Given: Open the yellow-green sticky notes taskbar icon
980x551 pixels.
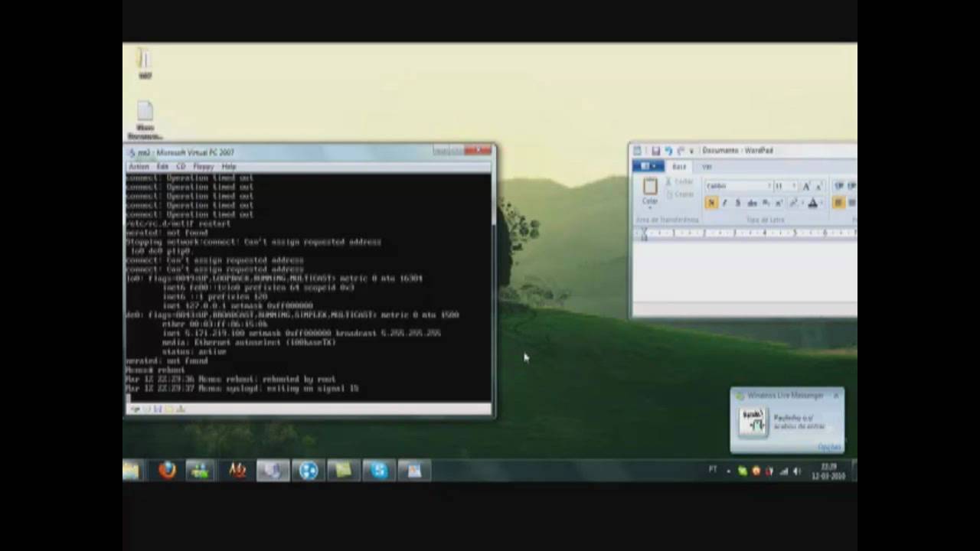Looking at the screenshot, I should click(x=343, y=471).
